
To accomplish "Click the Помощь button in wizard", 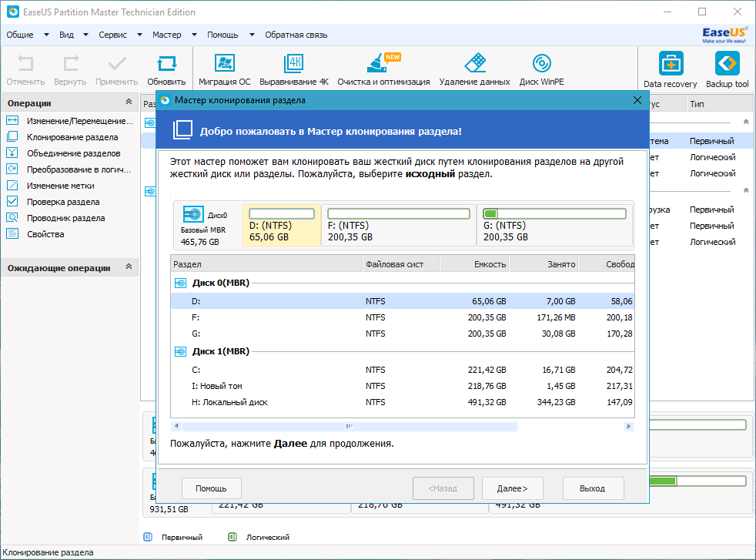I will click(211, 488).
